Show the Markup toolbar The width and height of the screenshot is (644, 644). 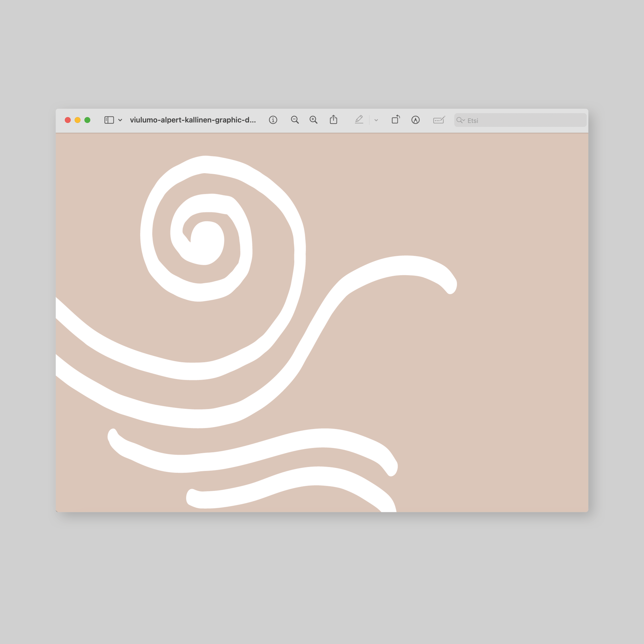click(x=415, y=120)
